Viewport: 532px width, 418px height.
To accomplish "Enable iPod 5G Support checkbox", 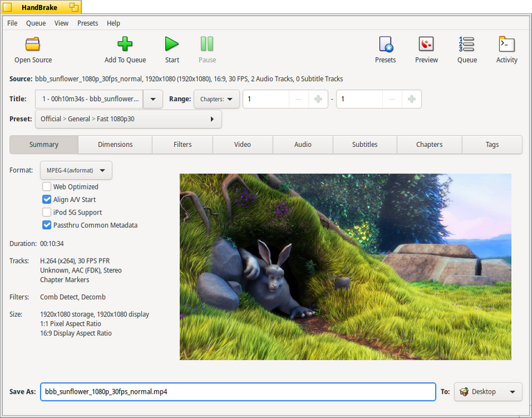I will pyautogui.click(x=47, y=212).
